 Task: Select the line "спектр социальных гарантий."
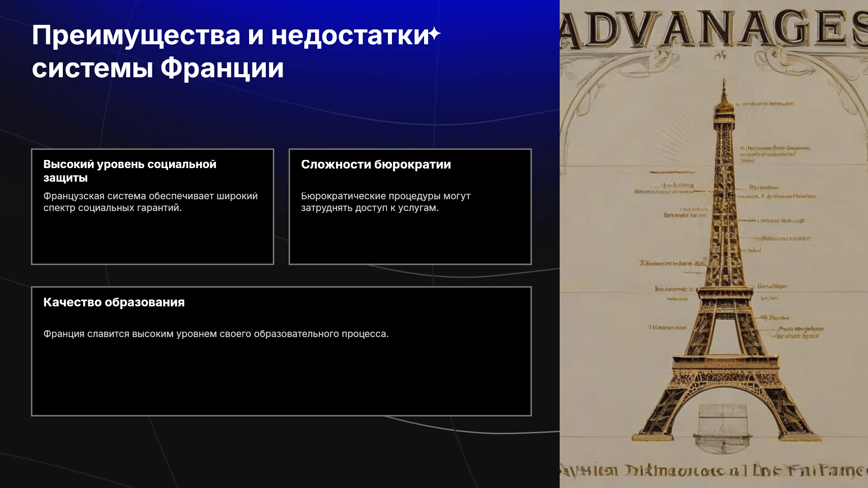coord(113,208)
